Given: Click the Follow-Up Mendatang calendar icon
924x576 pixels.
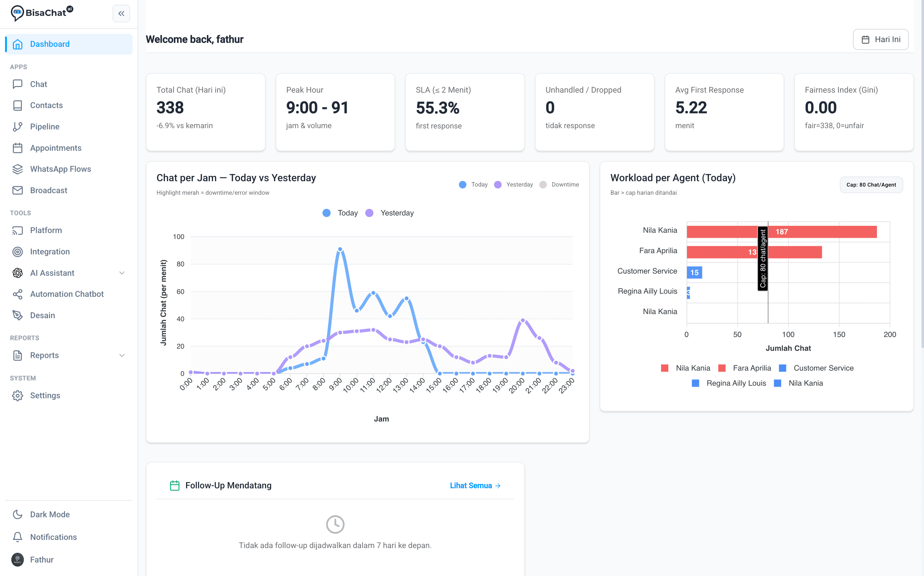Looking at the screenshot, I should tap(174, 486).
